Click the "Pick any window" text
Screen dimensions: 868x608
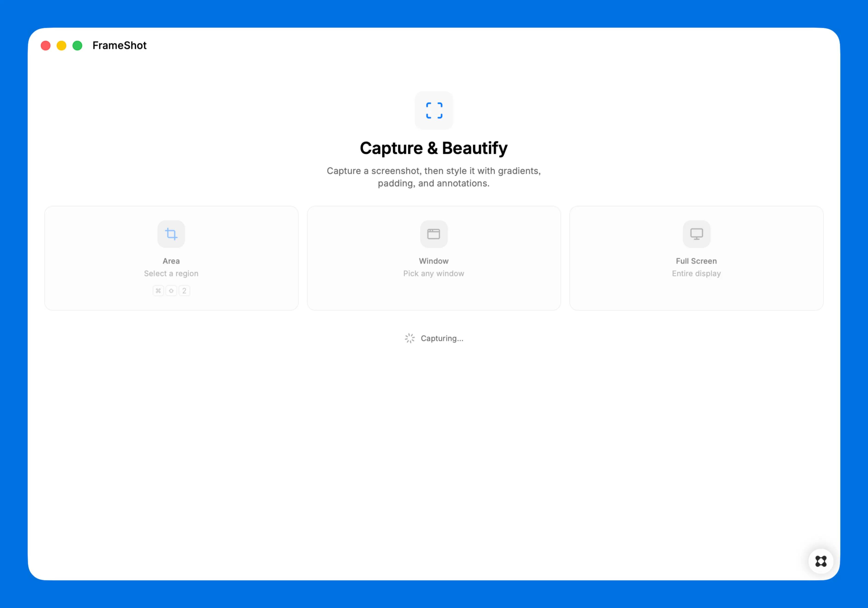point(434,274)
